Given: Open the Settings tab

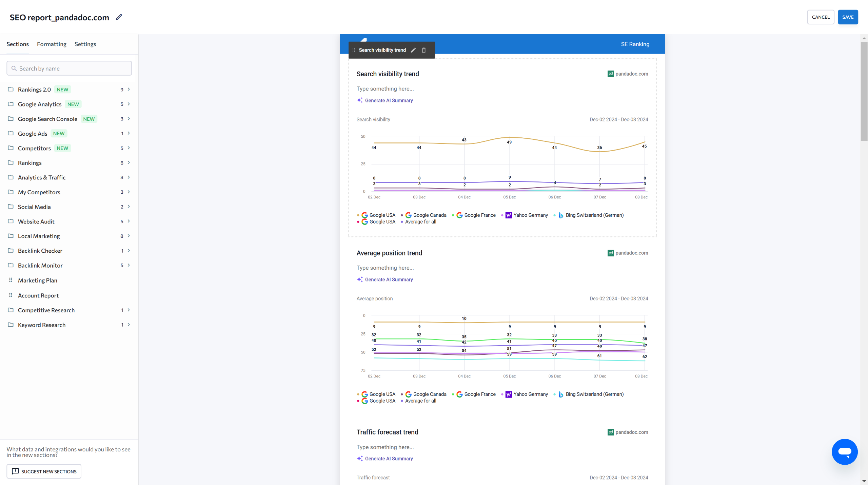Looking at the screenshot, I should point(85,44).
